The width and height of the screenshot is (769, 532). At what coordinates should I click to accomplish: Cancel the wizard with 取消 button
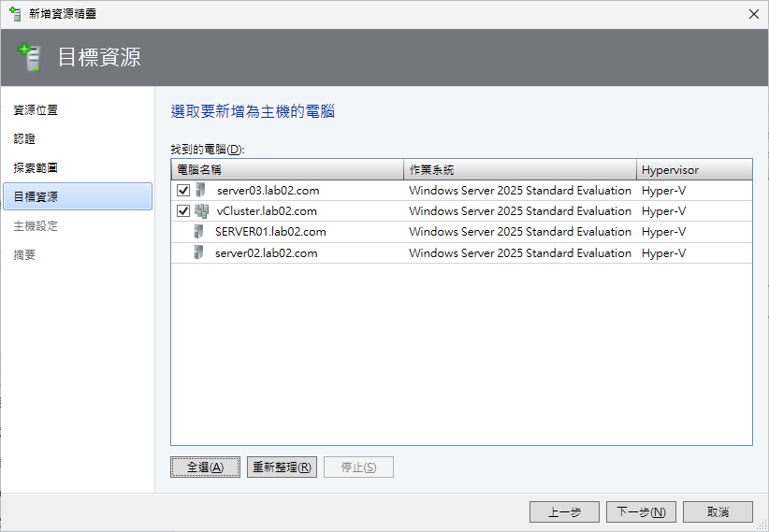(x=718, y=512)
